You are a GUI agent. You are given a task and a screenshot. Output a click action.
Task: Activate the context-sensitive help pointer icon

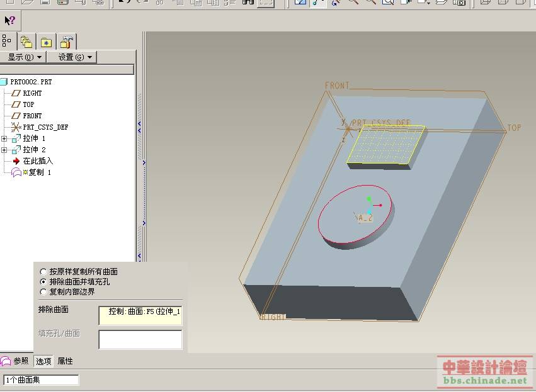coord(10,21)
